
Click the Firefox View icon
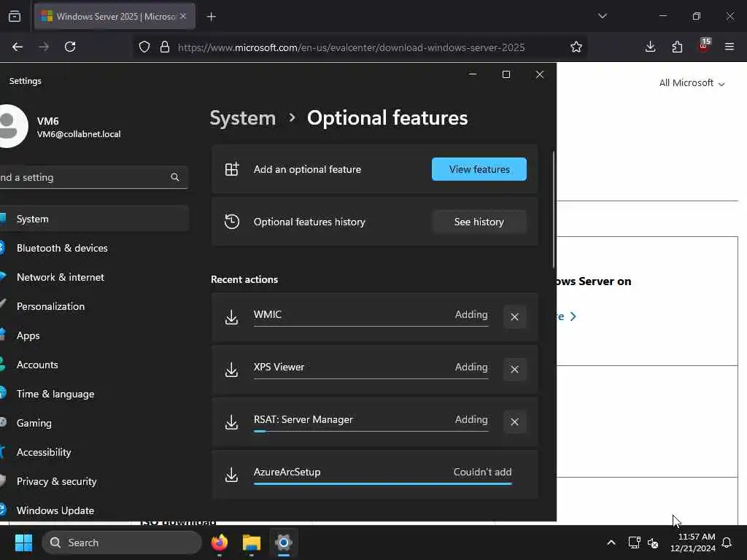[x=15, y=16]
